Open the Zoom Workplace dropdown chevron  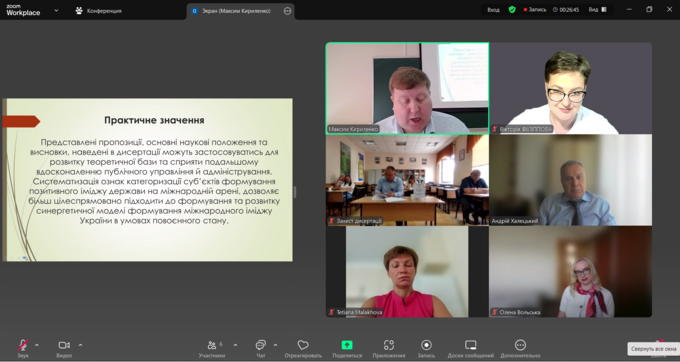(56, 10)
